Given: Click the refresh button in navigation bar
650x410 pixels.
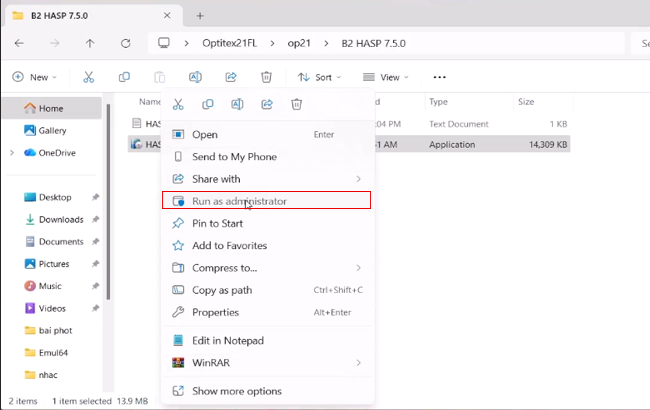Looking at the screenshot, I should (x=125, y=44).
